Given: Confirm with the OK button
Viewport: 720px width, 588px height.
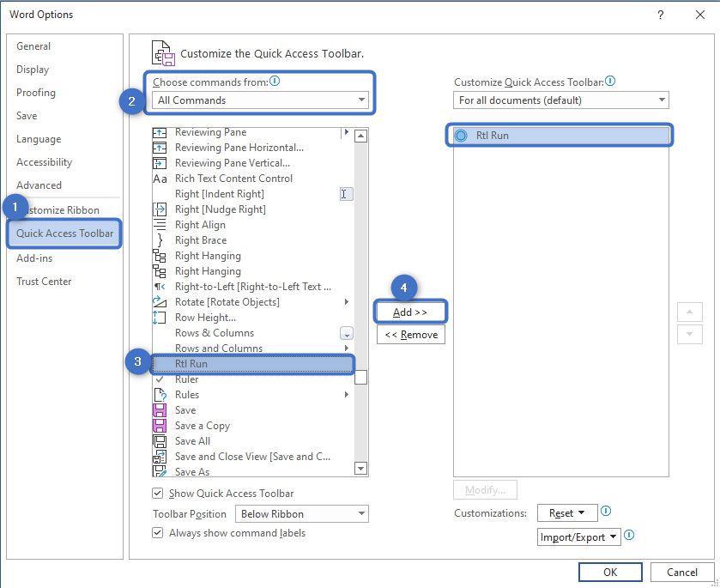Looking at the screenshot, I should (x=610, y=572).
